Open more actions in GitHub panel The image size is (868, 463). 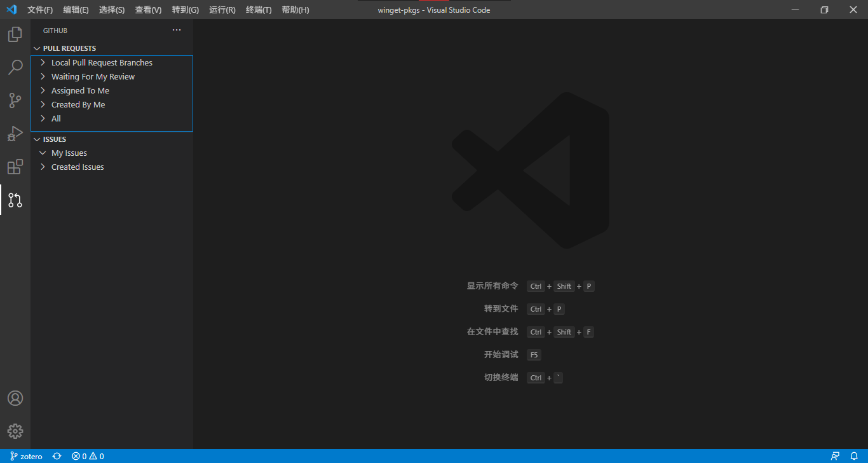click(176, 29)
